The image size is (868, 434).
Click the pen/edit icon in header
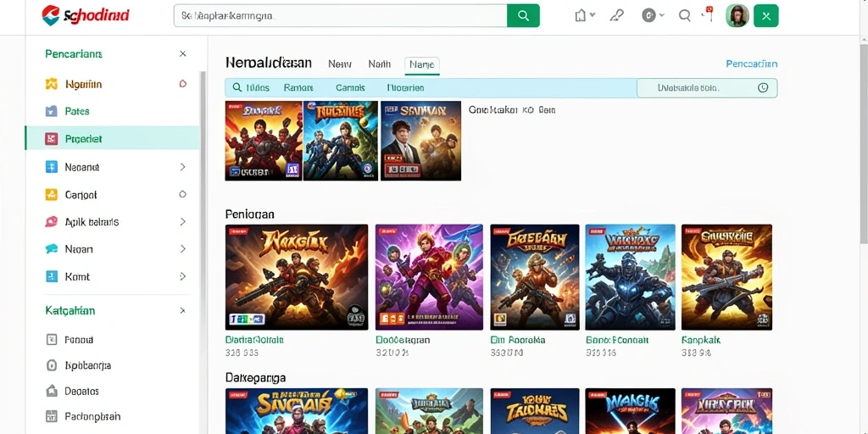point(616,15)
